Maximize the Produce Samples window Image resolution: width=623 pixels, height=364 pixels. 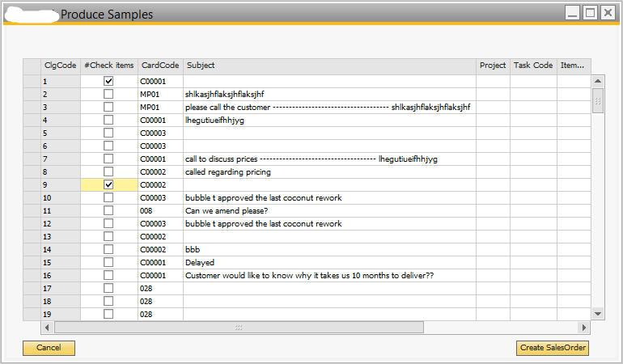[590, 13]
